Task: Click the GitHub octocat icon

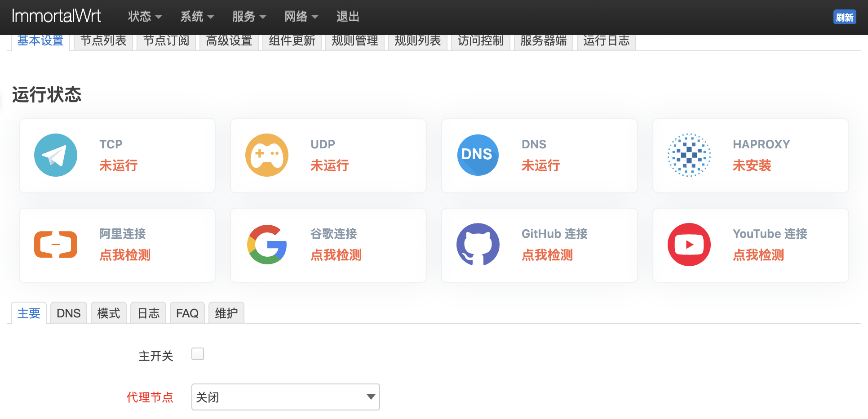Action: [478, 245]
